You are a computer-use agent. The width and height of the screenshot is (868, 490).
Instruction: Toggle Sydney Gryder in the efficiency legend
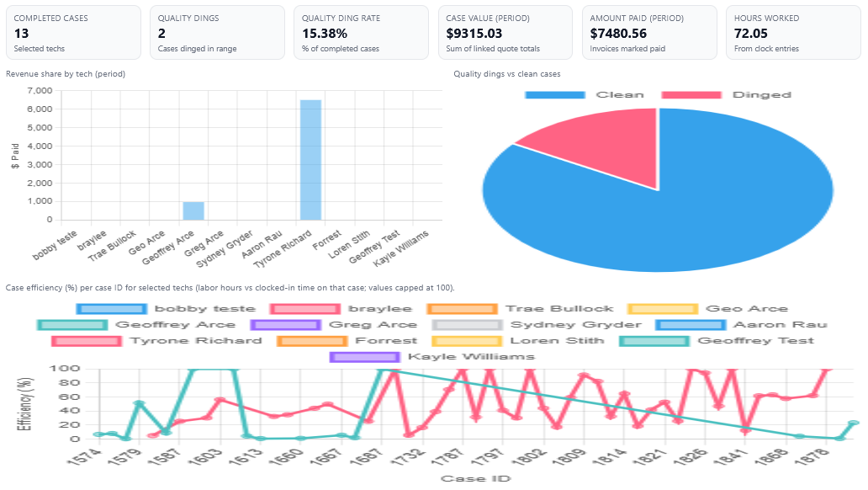(537, 325)
